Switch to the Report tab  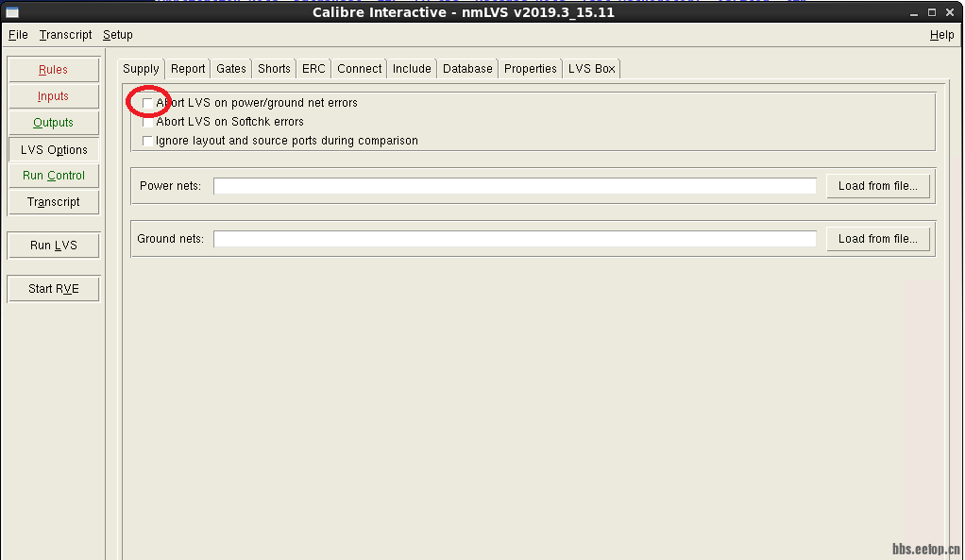coord(188,69)
